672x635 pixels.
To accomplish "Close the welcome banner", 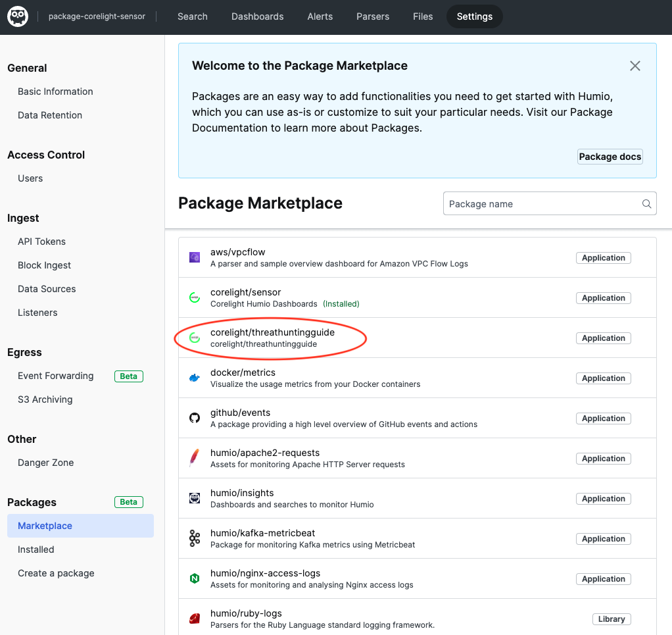I will [635, 66].
